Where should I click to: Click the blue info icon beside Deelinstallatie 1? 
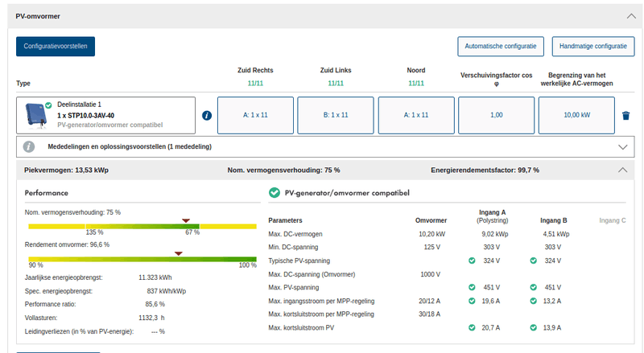206,116
